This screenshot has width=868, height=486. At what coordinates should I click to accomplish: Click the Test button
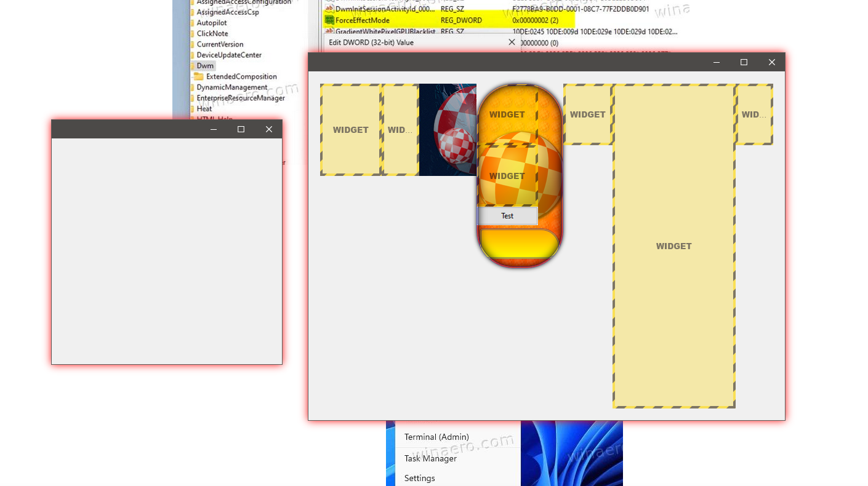click(x=507, y=216)
